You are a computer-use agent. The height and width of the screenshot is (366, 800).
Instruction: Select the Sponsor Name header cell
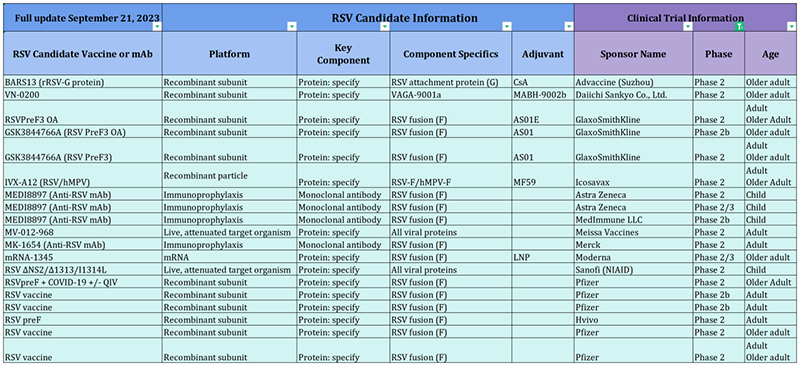click(x=633, y=54)
